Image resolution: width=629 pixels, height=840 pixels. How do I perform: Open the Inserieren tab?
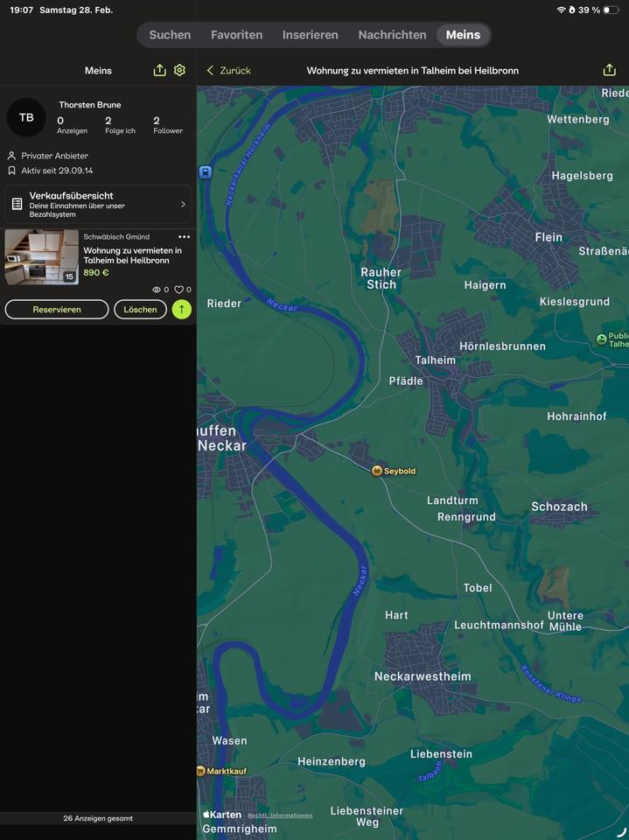tap(310, 35)
